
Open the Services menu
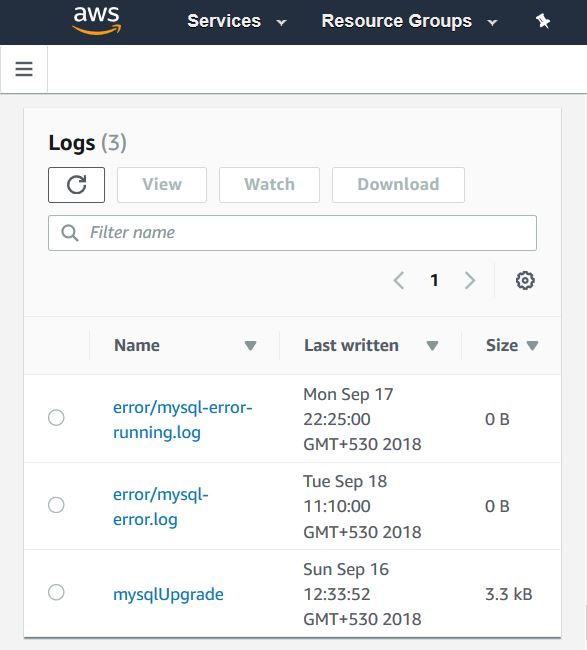click(x=237, y=21)
